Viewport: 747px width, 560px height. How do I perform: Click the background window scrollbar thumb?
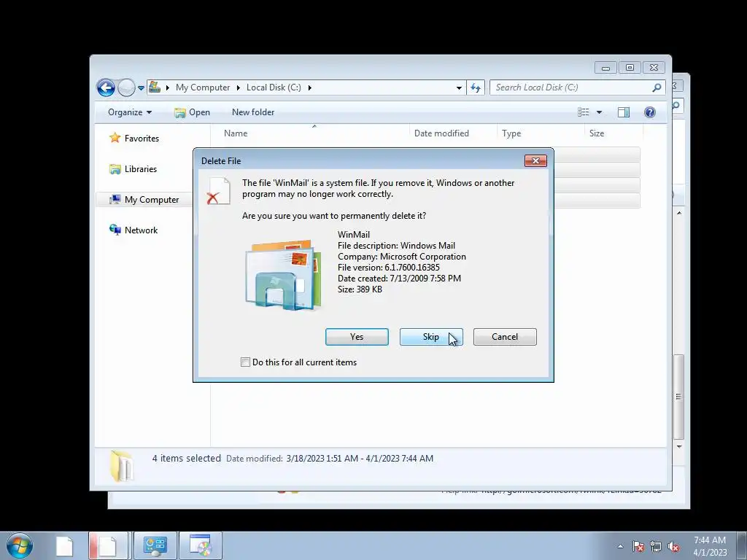point(679,397)
